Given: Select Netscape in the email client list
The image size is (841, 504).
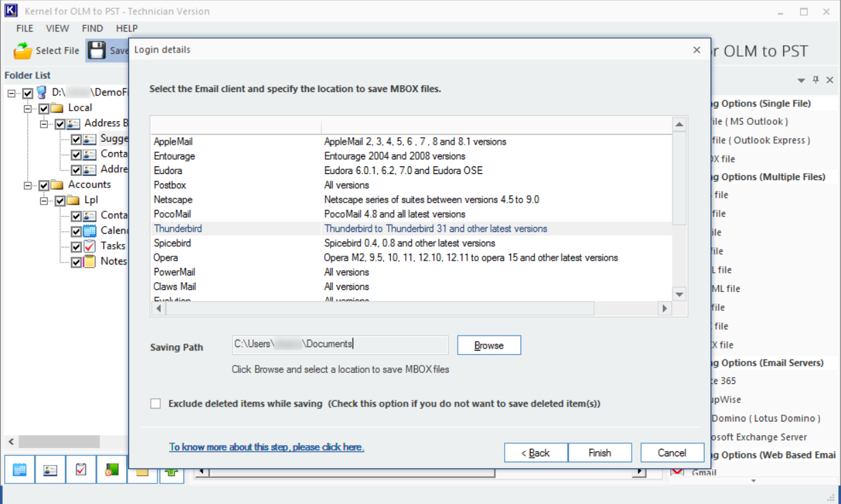Looking at the screenshot, I should (411, 200).
